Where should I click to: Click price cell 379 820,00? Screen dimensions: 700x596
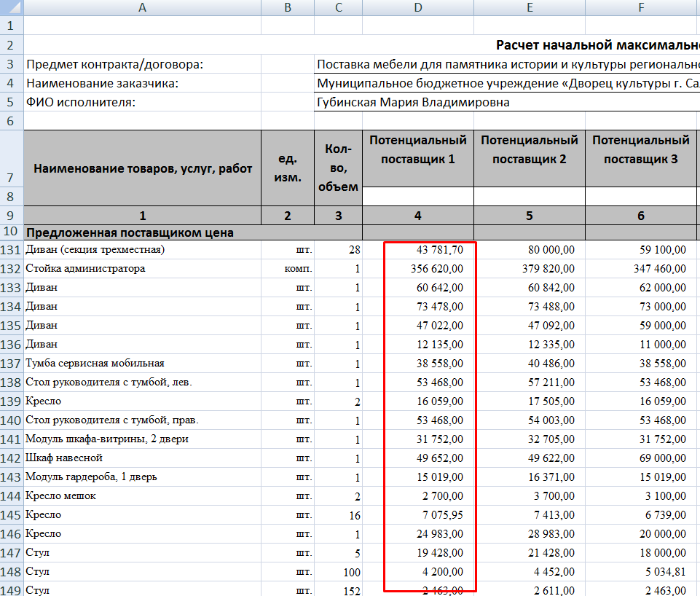pyautogui.click(x=530, y=268)
